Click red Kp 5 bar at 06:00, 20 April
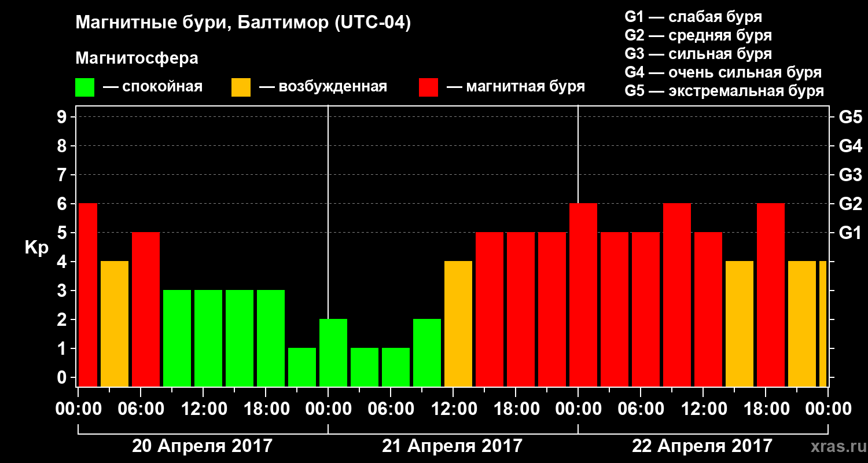Viewport: 868px width, 463px height. (x=146, y=310)
